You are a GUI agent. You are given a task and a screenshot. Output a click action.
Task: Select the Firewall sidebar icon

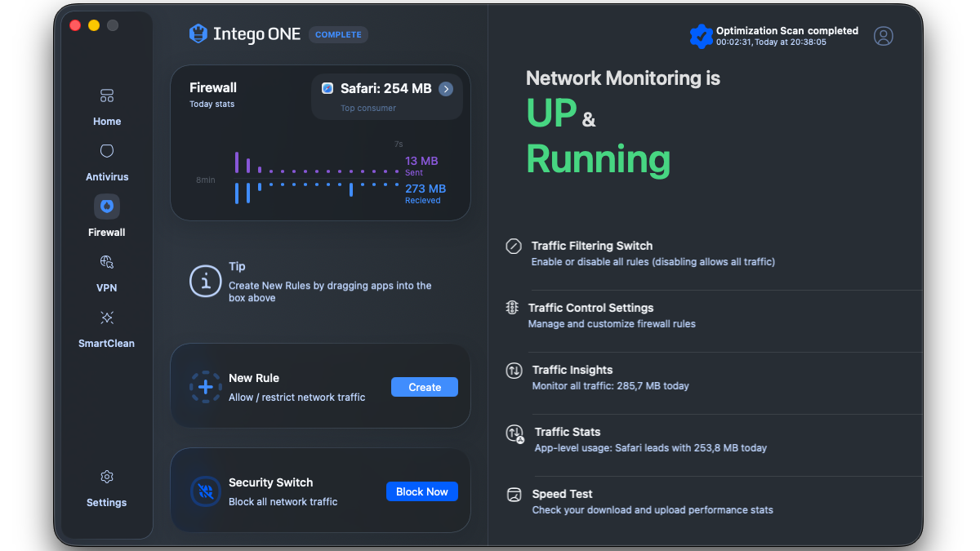coord(107,207)
